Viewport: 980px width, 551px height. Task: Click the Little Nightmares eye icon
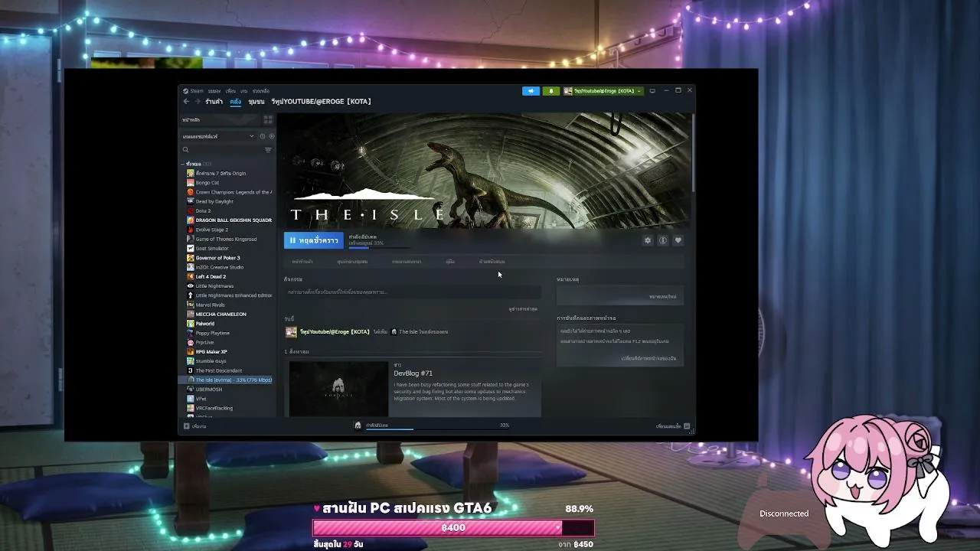191,286
